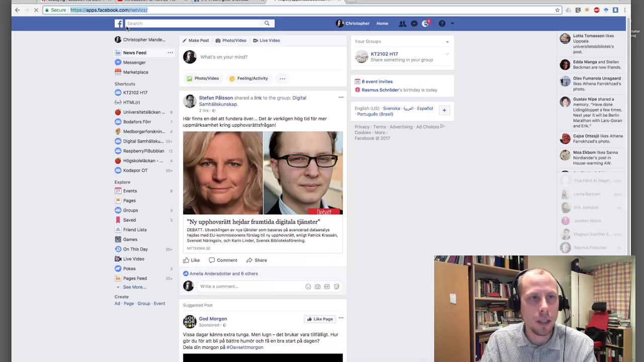
Task: Attach a photo to the comment
Action: pyautogui.click(x=317, y=287)
